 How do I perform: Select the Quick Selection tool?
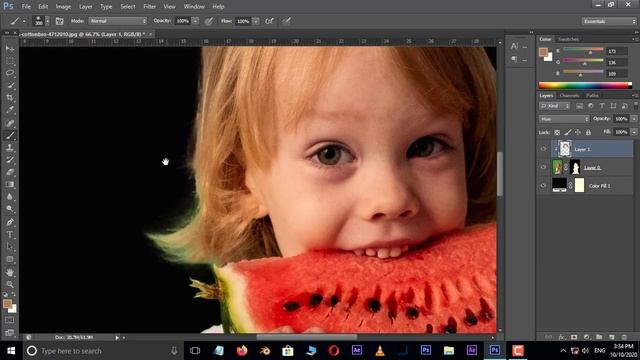pyautogui.click(x=10, y=86)
